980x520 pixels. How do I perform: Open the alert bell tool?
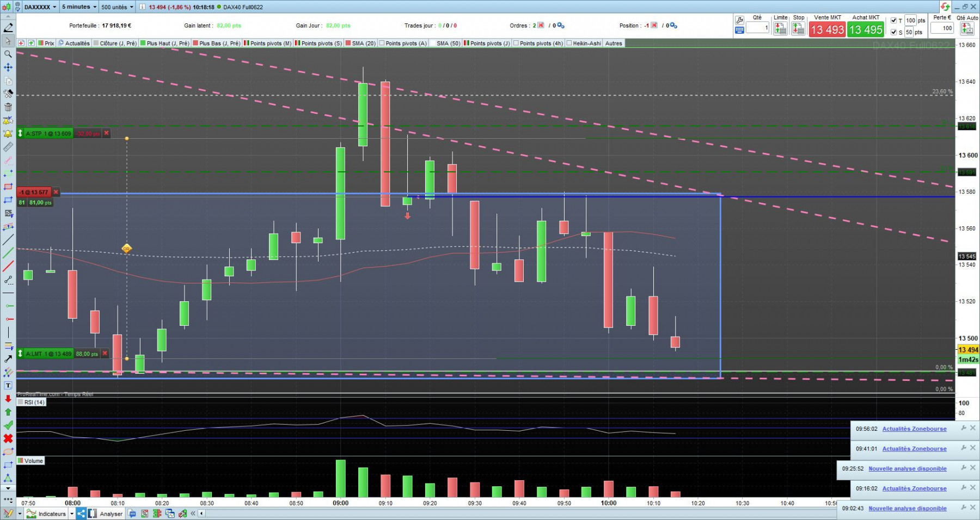click(8, 134)
